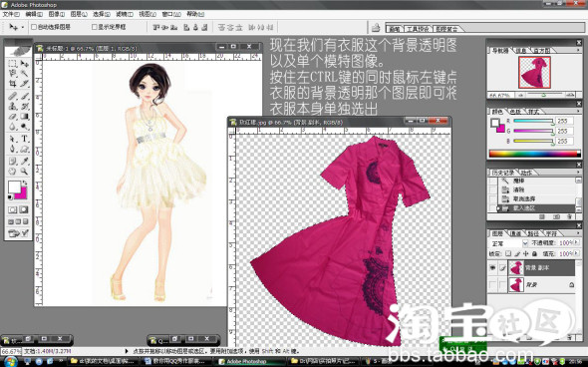Select the Path Selection tool
Viewport: 588px width, 367px height.
click(12, 139)
